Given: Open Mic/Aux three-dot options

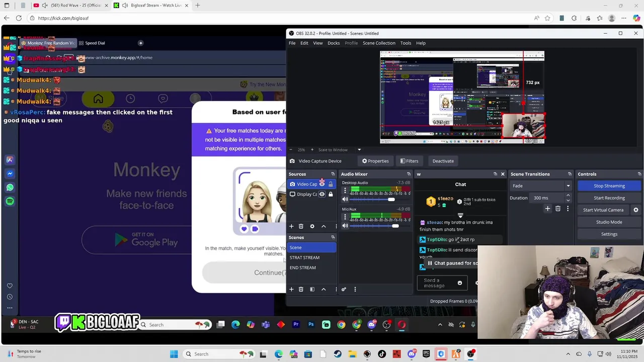Looking at the screenshot, I should pyautogui.click(x=345, y=217).
